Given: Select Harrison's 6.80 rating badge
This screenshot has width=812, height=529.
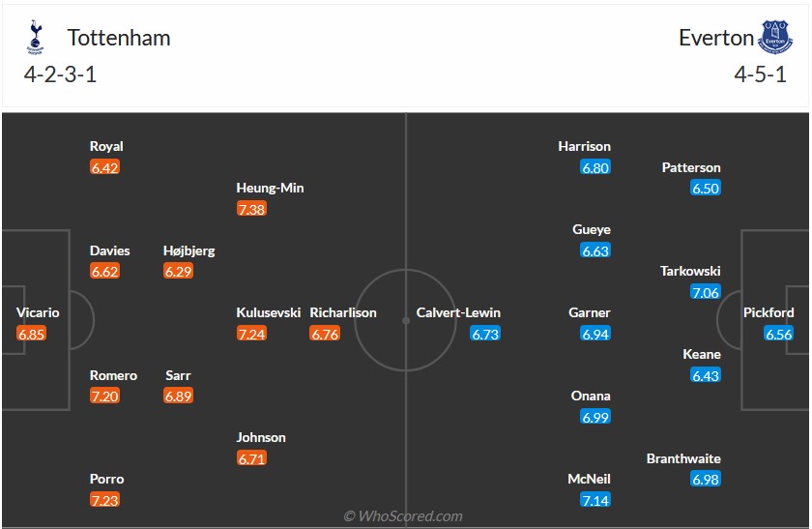Looking at the screenshot, I should point(595,167).
